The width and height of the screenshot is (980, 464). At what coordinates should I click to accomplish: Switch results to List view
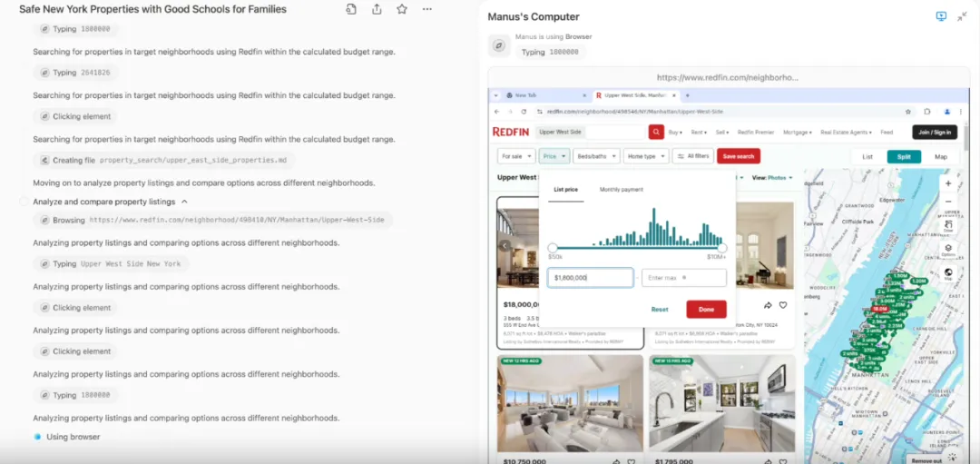[x=867, y=156]
